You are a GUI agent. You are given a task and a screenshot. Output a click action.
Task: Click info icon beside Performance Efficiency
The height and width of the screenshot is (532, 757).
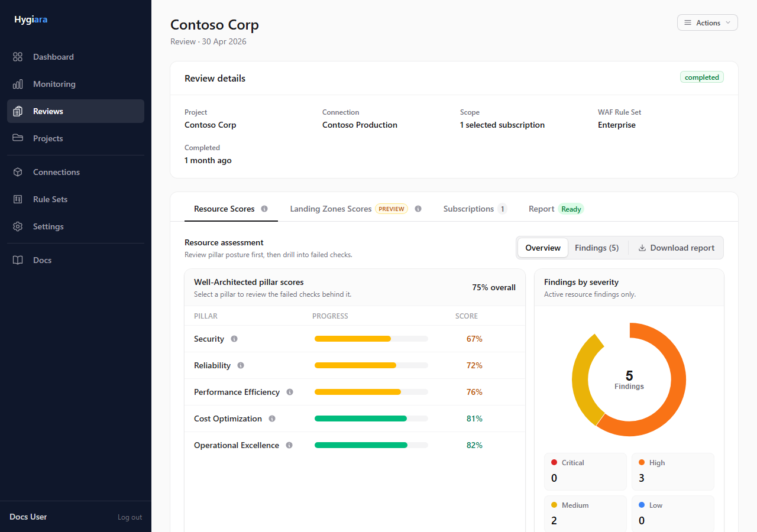[x=290, y=392]
